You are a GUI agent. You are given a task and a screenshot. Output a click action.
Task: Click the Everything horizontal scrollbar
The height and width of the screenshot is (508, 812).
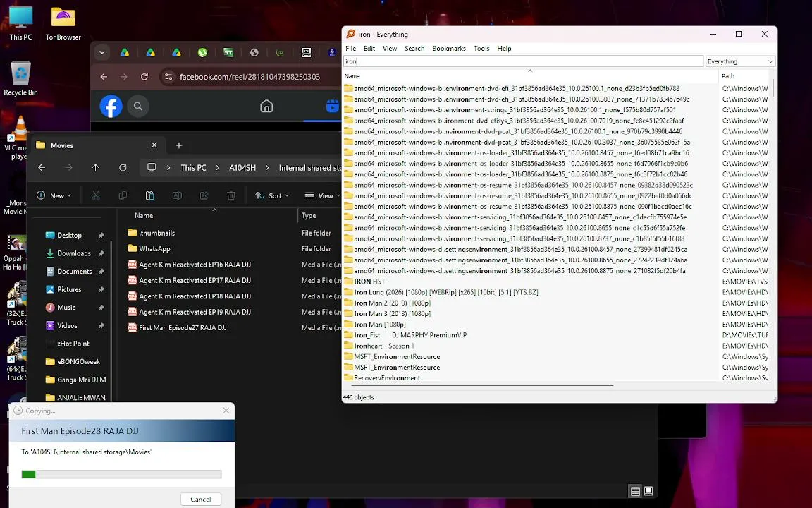click(x=483, y=386)
